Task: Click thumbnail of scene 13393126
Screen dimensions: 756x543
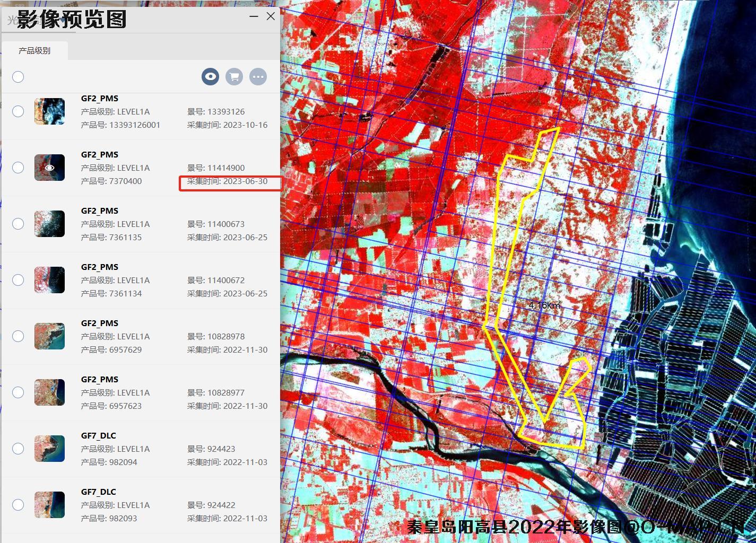Action: pyautogui.click(x=49, y=111)
